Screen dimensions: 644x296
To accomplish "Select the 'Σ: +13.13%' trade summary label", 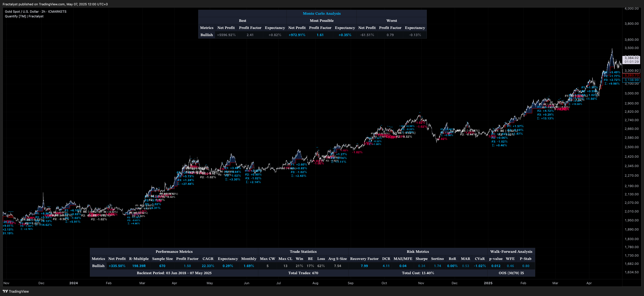I will coord(545,118).
